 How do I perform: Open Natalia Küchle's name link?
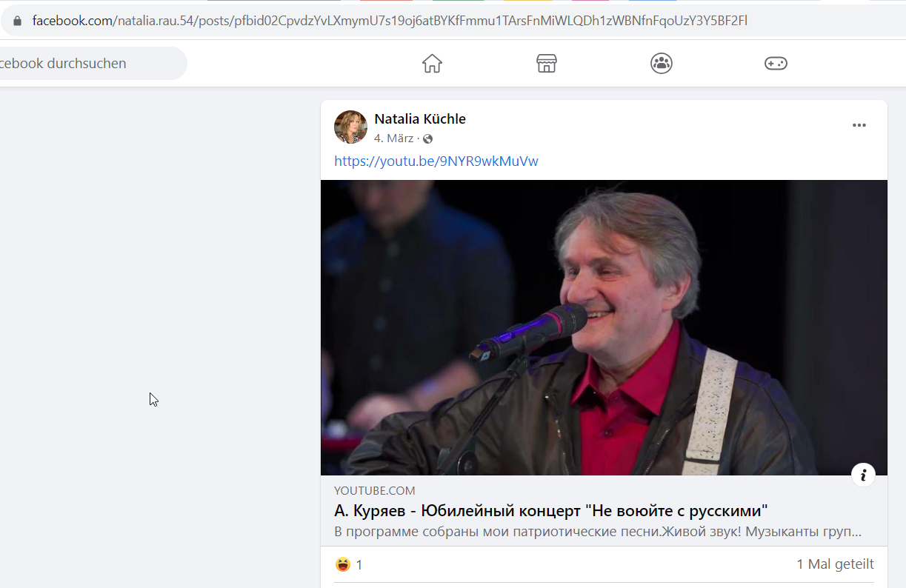(420, 119)
